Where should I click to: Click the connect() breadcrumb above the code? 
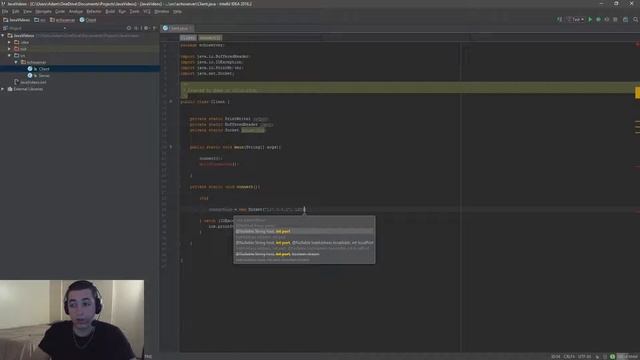coord(210,38)
